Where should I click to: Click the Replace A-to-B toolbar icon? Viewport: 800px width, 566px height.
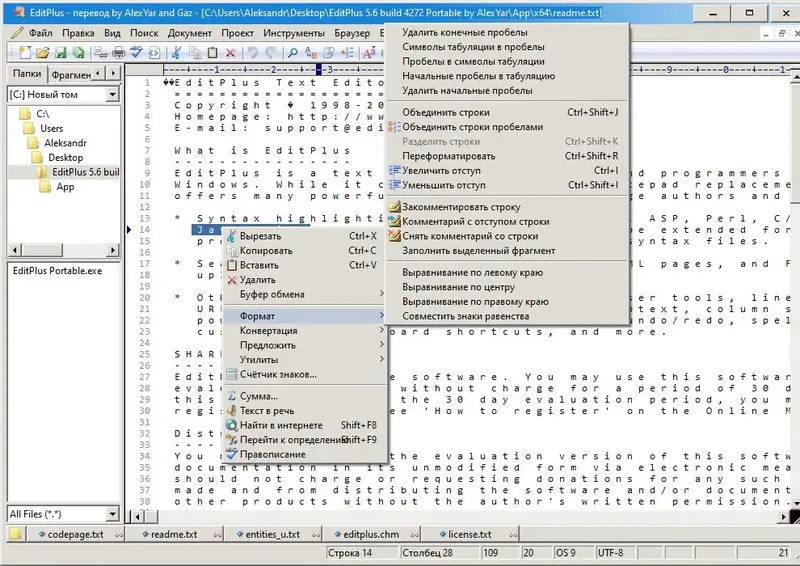311,53
